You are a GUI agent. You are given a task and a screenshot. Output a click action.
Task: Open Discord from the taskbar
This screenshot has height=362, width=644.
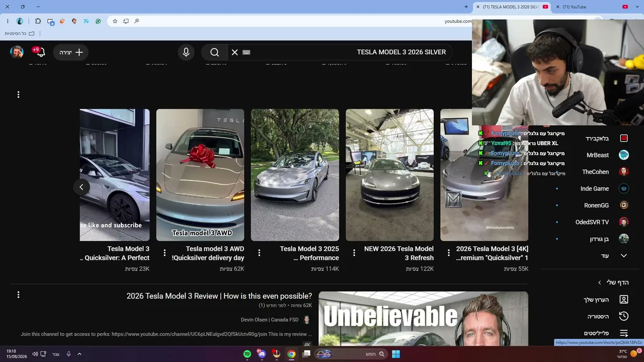click(x=262, y=354)
